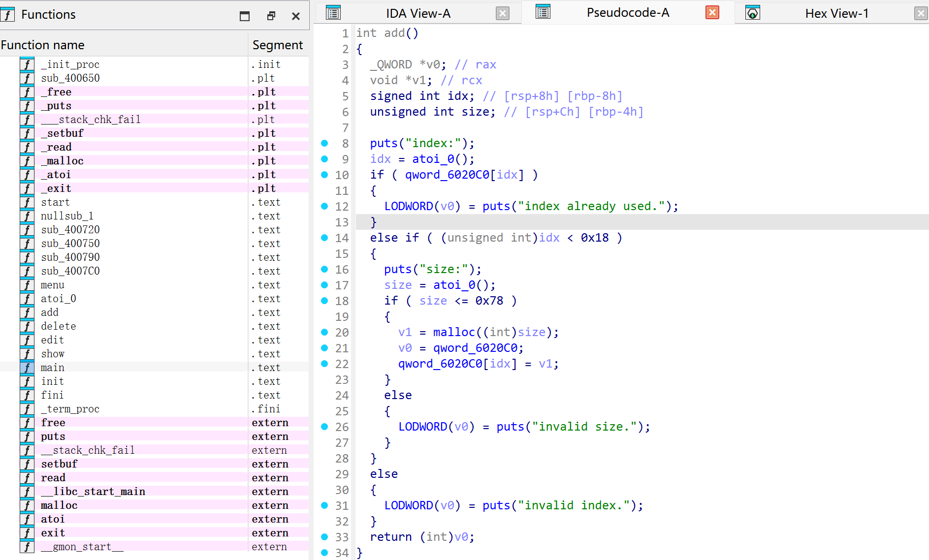Click function icon next to sub_400650
The height and width of the screenshot is (560, 929).
27,78
